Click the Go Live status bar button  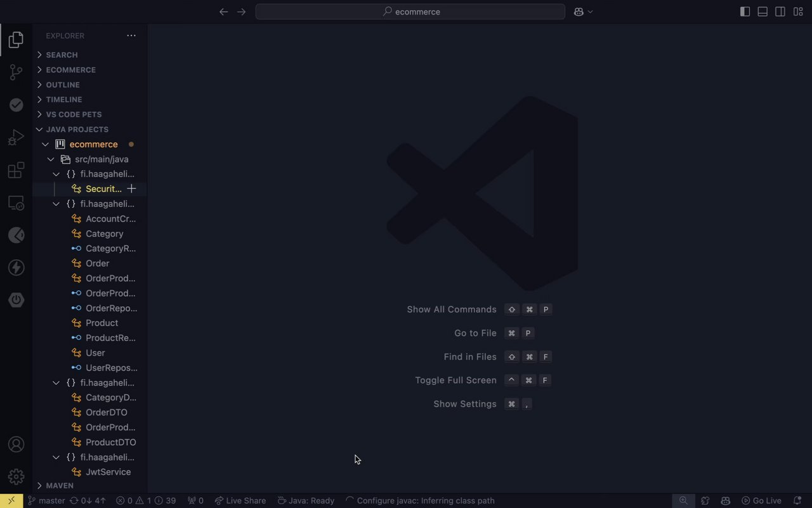(761, 500)
